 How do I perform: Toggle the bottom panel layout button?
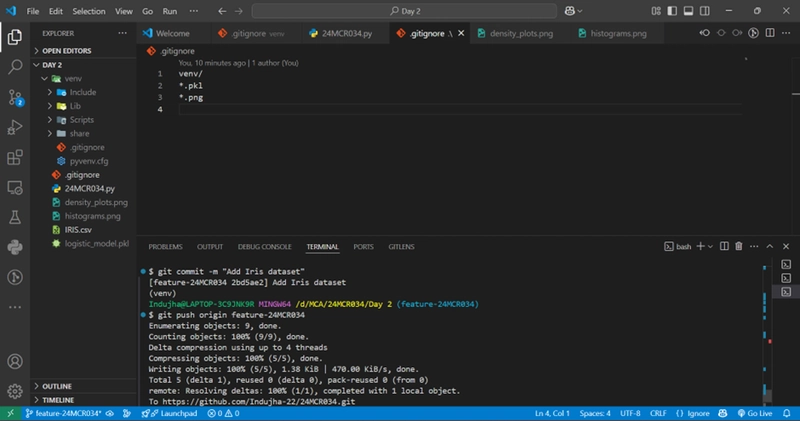click(688, 11)
